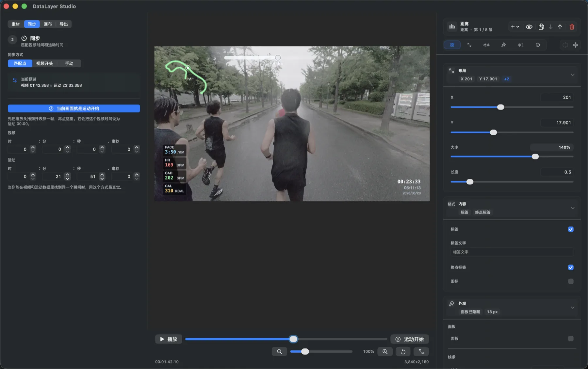Step the 运动 minute stepper showing 21
Viewport: 588px width, 369px height.
click(67, 176)
